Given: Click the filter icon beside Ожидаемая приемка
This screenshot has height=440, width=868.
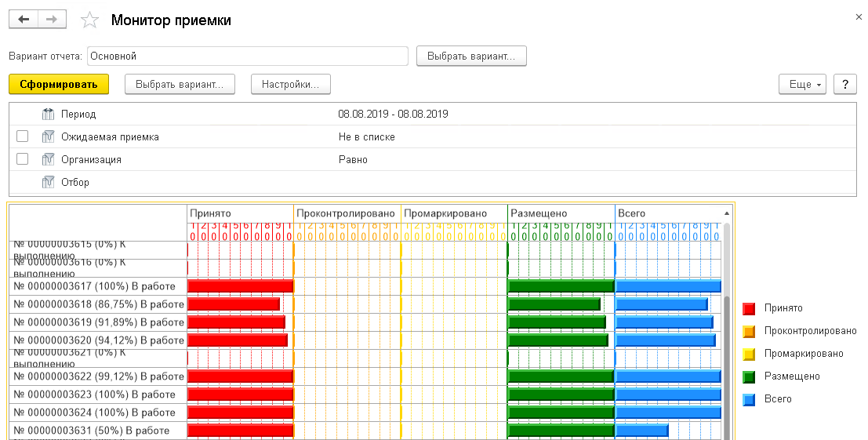Looking at the screenshot, I should [x=48, y=137].
